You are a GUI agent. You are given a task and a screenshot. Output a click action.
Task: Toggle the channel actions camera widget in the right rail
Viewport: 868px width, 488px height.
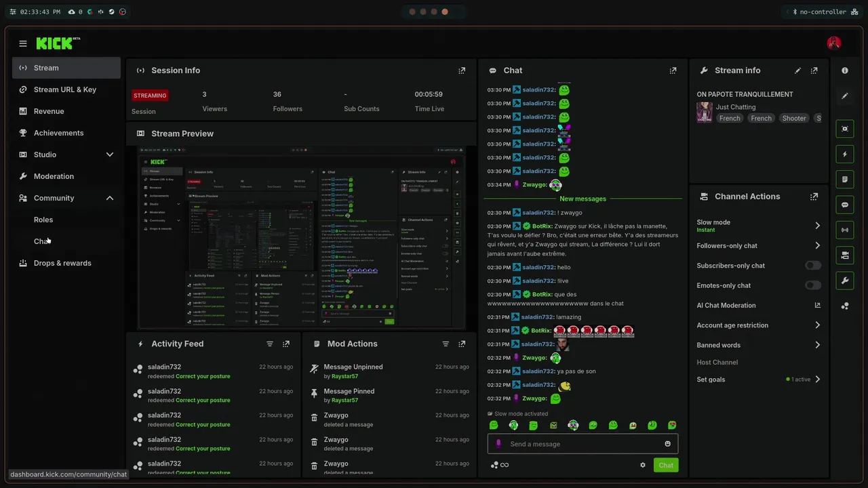point(845,255)
